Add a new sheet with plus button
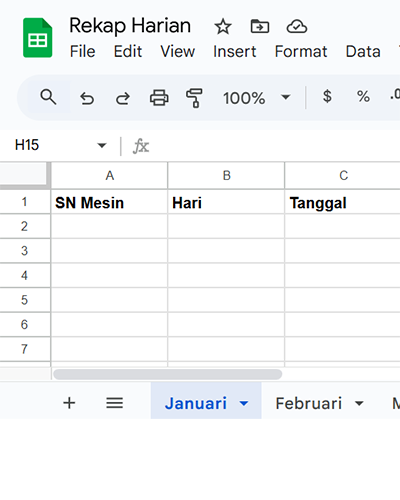400x500 pixels. click(x=69, y=403)
